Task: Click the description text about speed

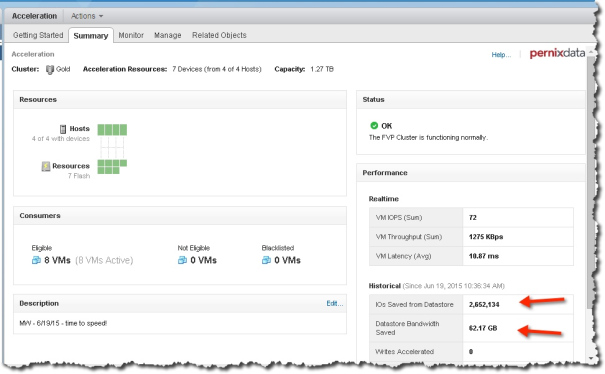Action: pyautogui.click(x=63, y=323)
